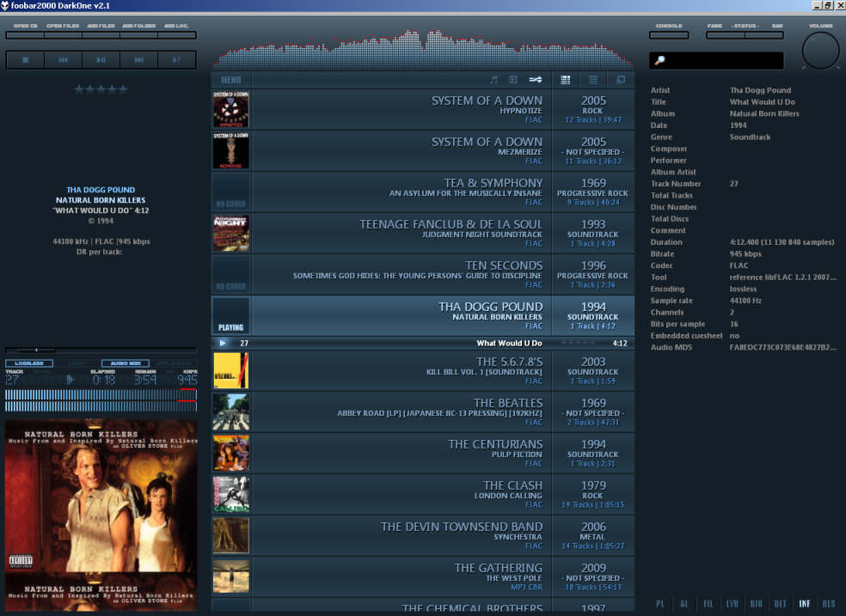Open the MENU in playlist header
The image size is (846, 616).
[231, 80]
